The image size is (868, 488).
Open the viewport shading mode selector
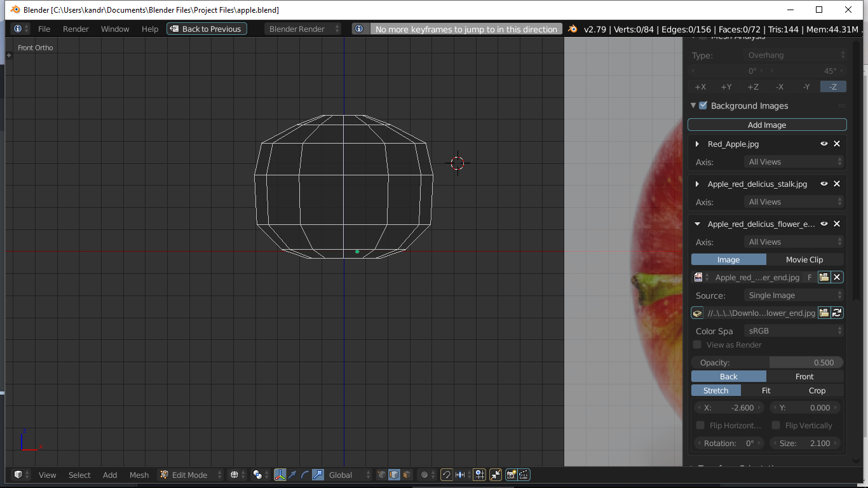pos(238,475)
